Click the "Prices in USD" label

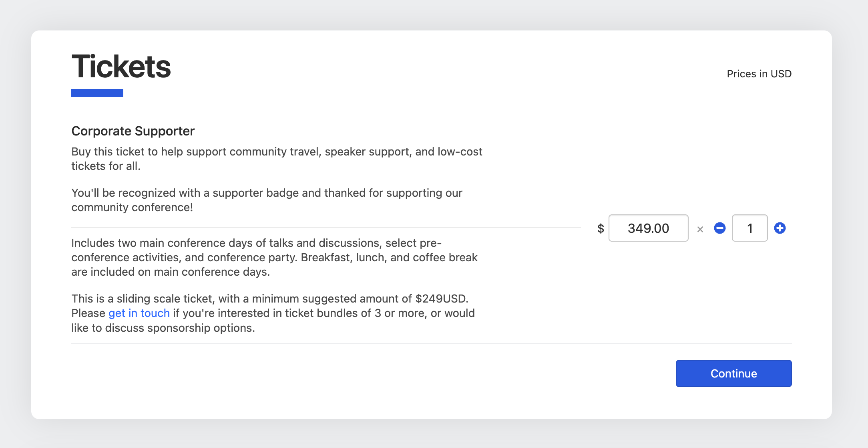(759, 74)
